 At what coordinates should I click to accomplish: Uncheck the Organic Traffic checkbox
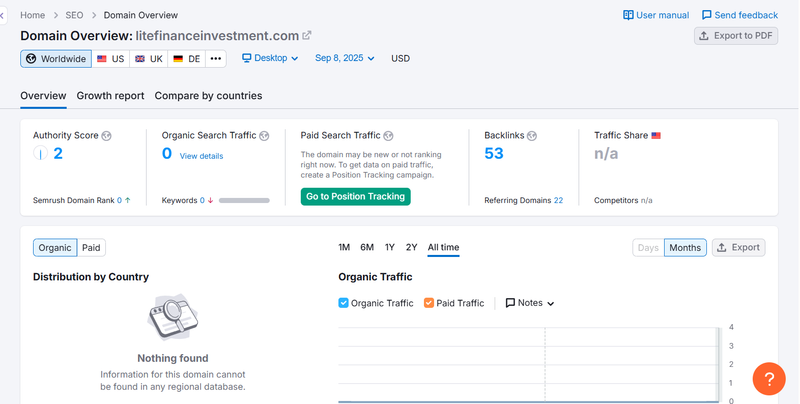[343, 303]
